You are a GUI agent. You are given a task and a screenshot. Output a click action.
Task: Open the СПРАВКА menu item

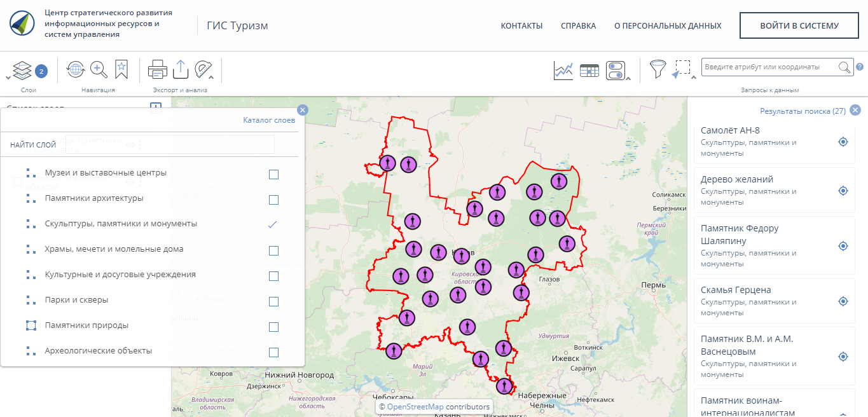click(578, 26)
